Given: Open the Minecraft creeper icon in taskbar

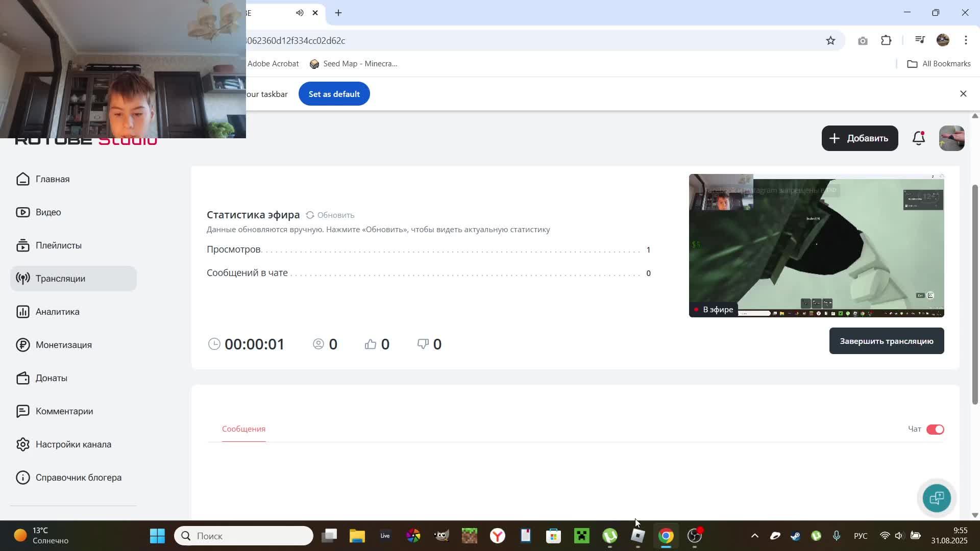Looking at the screenshot, I should (582, 536).
